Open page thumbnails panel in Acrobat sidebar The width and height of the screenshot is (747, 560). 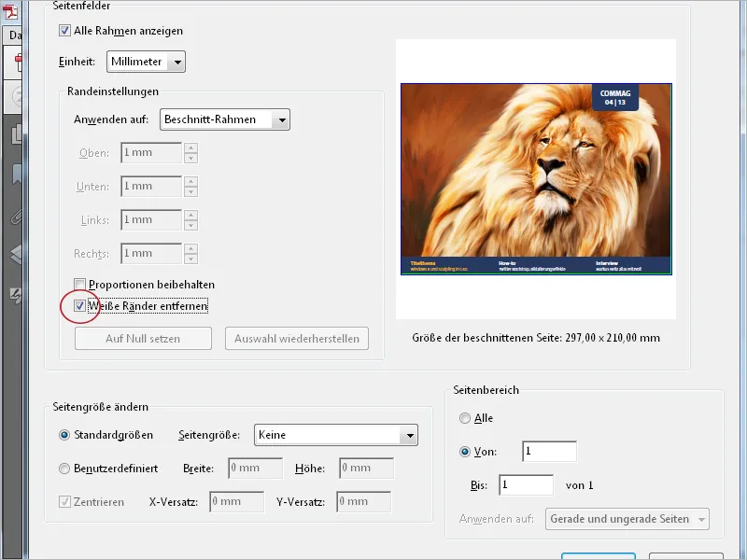16,134
